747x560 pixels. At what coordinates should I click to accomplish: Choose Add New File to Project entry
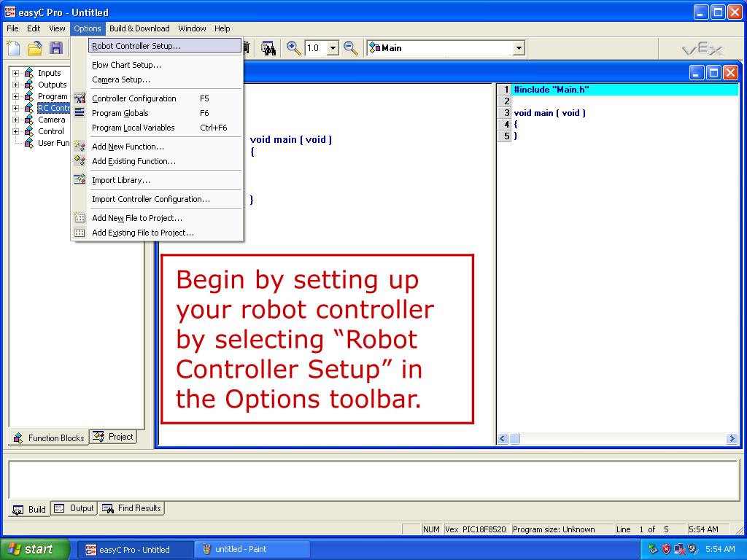pyautogui.click(x=164, y=218)
